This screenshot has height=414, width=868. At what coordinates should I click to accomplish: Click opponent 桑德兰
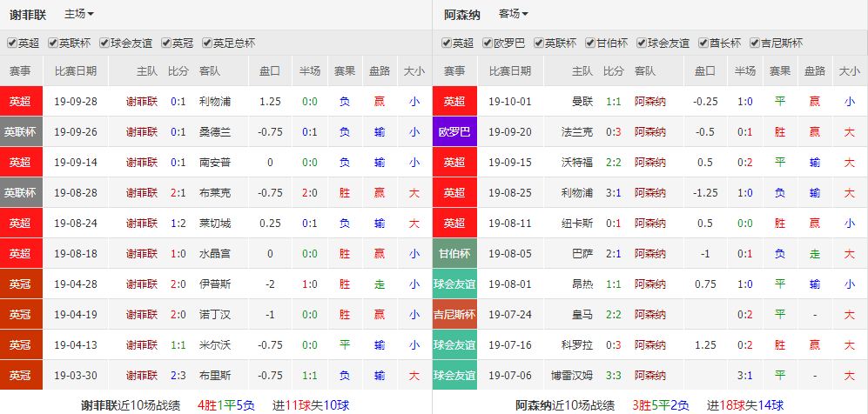coord(215,131)
